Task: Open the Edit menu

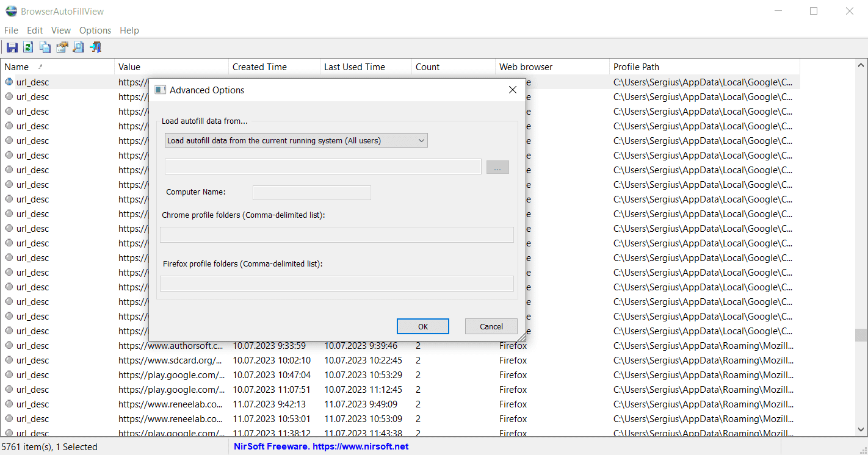Action: click(x=35, y=30)
